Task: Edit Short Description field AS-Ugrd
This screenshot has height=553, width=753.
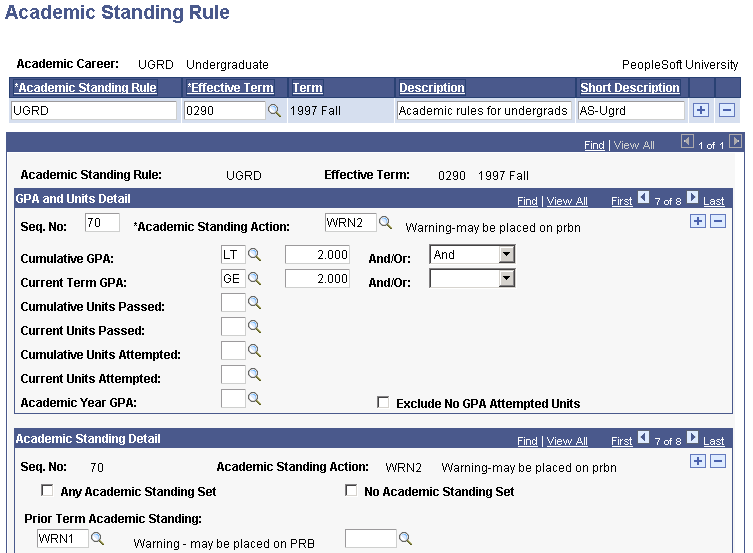Action: coord(631,110)
